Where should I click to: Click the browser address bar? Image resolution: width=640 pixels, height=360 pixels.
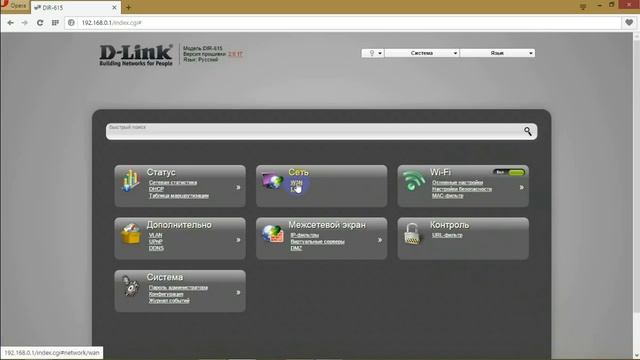coord(343,23)
